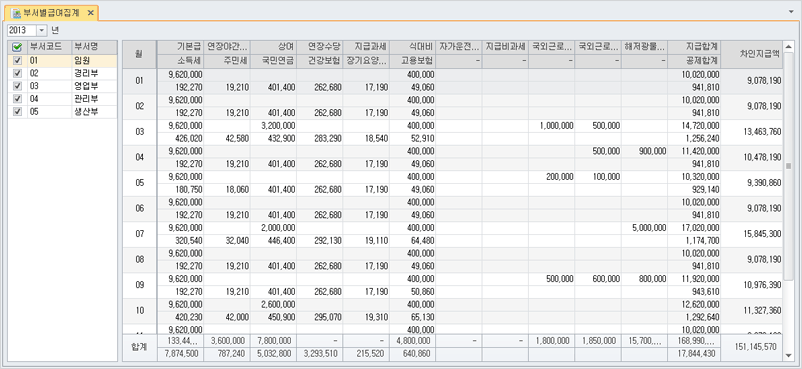
Task: Click the 13,463,760 net pay cell
Action: coord(752,132)
